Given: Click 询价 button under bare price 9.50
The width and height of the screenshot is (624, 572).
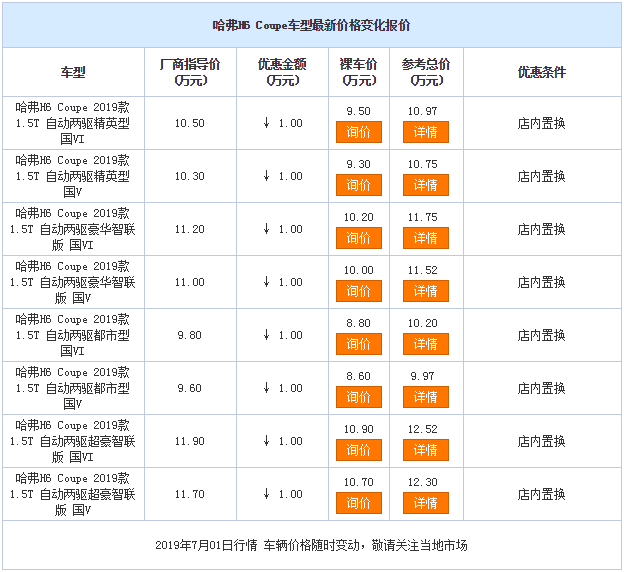Looking at the screenshot, I should 359,132.
